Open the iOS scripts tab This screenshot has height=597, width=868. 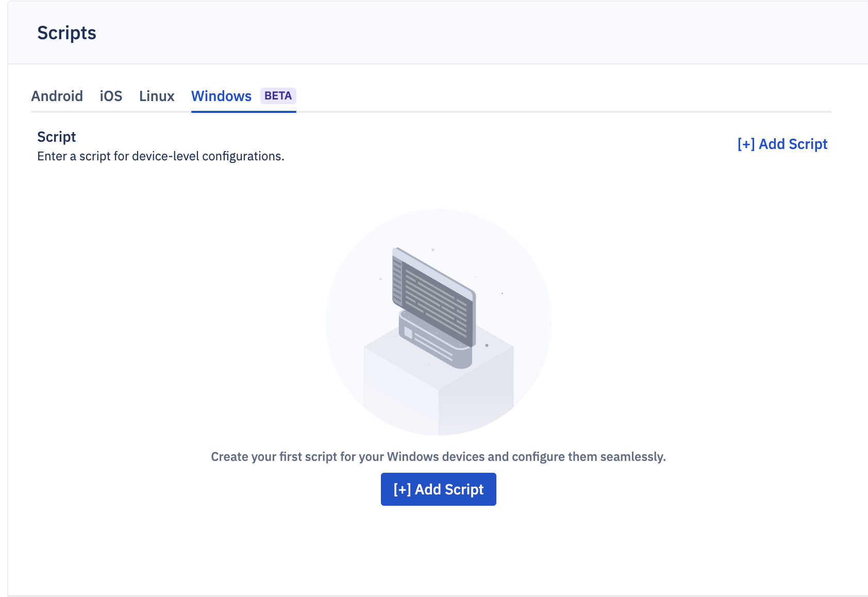pyautogui.click(x=111, y=96)
